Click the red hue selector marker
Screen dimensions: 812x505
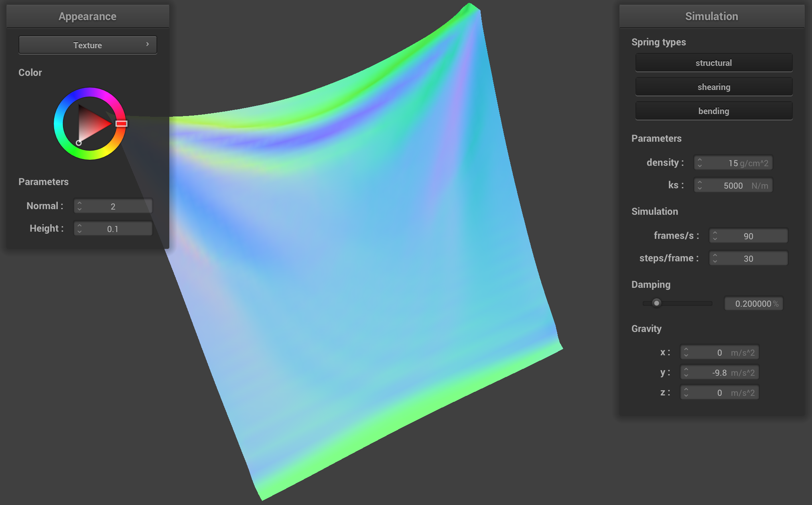pyautogui.click(x=122, y=124)
